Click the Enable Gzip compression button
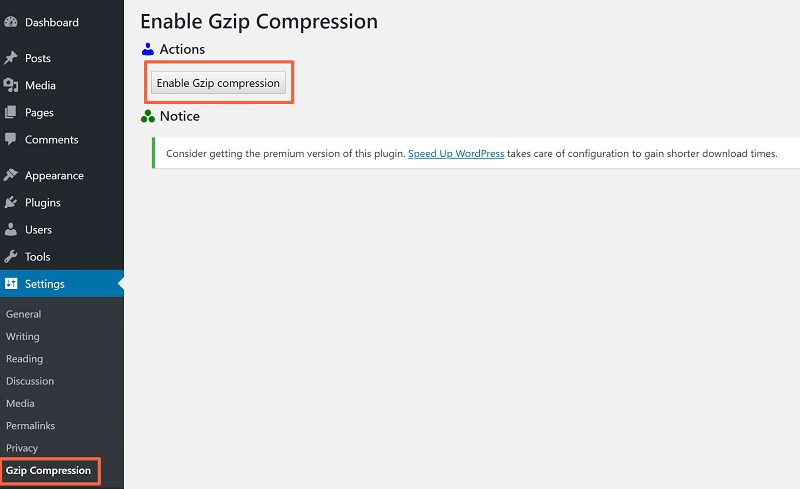 pos(218,83)
